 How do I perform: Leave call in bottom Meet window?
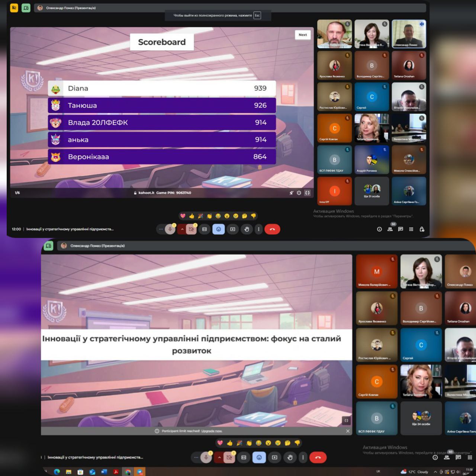click(318, 457)
